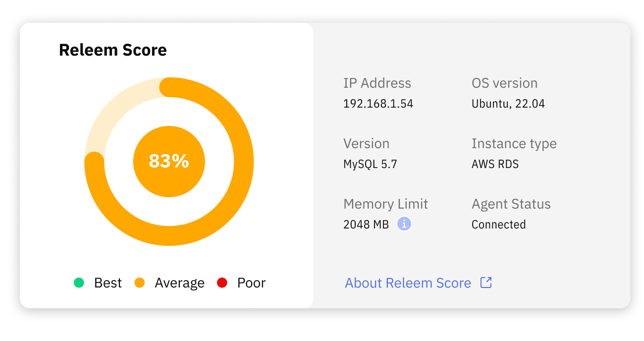Click the 83% score circle

(169, 162)
